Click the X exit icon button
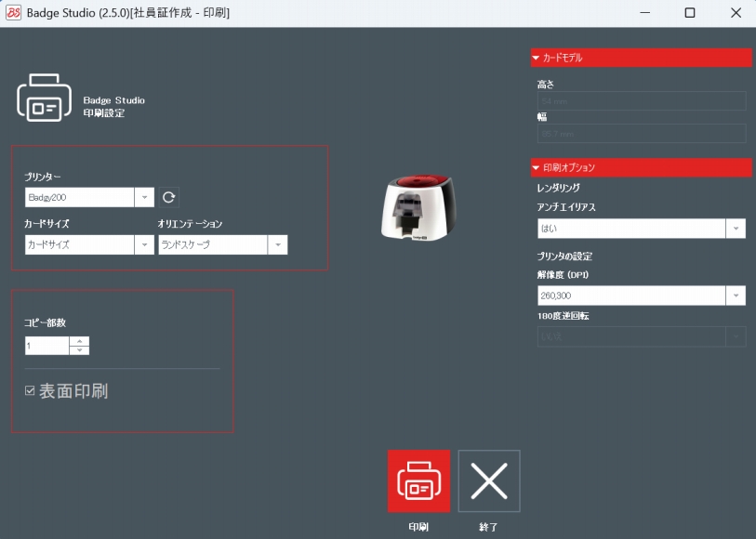The image size is (756, 539). [x=489, y=480]
